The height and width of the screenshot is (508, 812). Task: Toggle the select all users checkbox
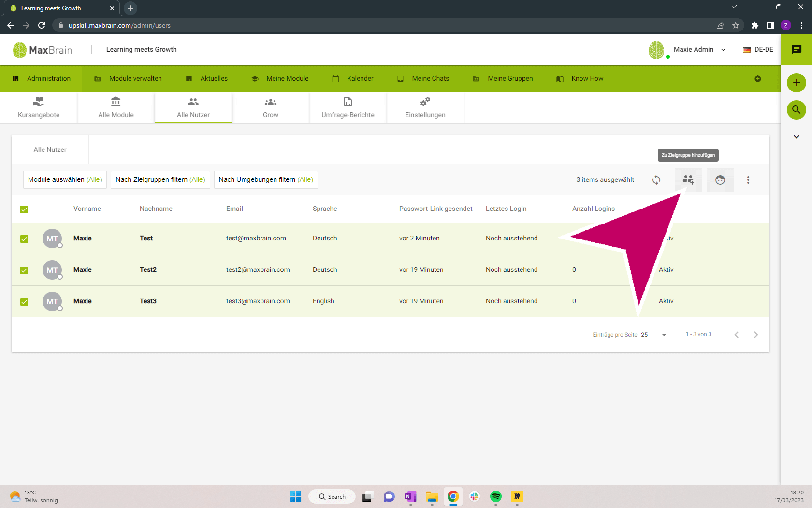tap(24, 209)
